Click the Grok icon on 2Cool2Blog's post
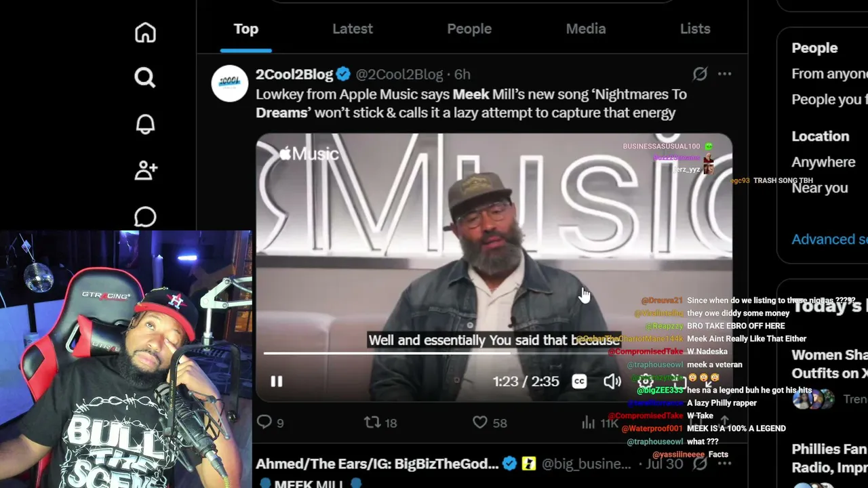Viewport: 868px width, 488px height. click(x=700, y=74)
